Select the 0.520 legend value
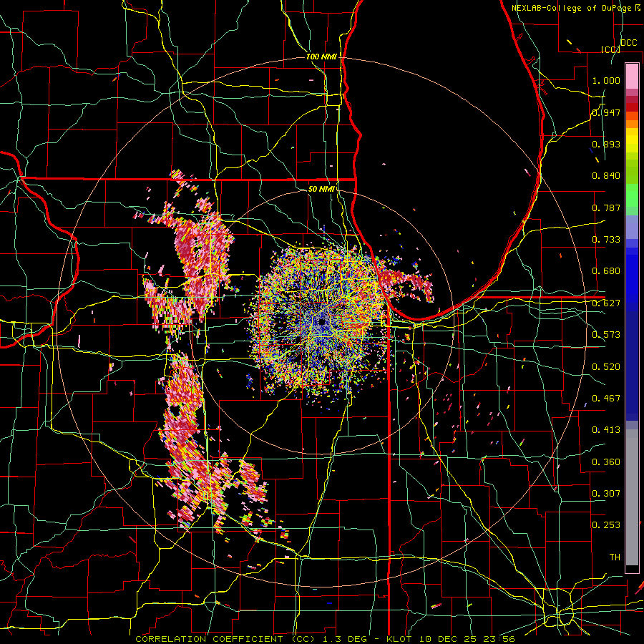 [606, 367]
